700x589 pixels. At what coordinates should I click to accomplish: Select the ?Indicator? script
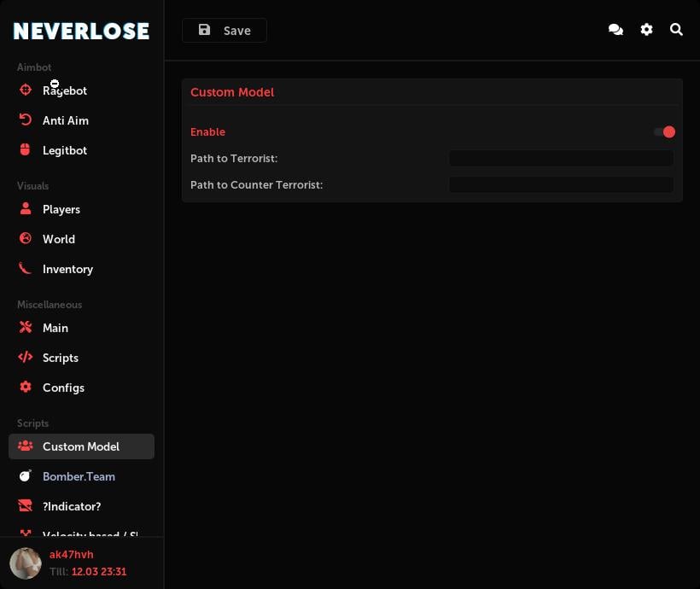[72, 506]
